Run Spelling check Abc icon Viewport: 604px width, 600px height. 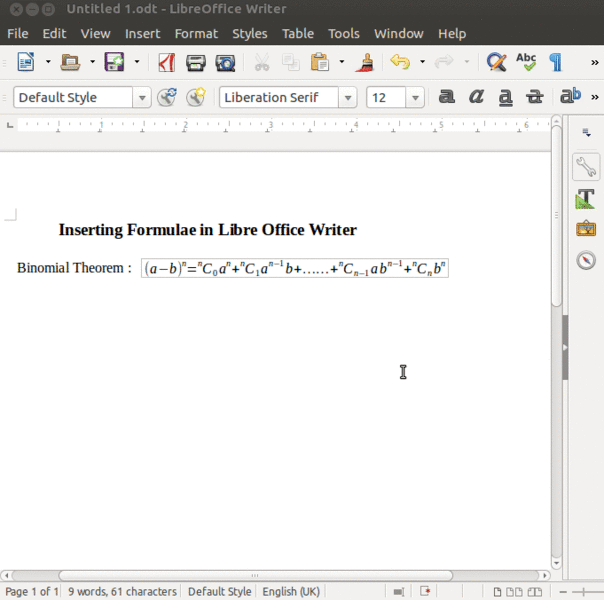pyautogui.click(x=526, y=62)
